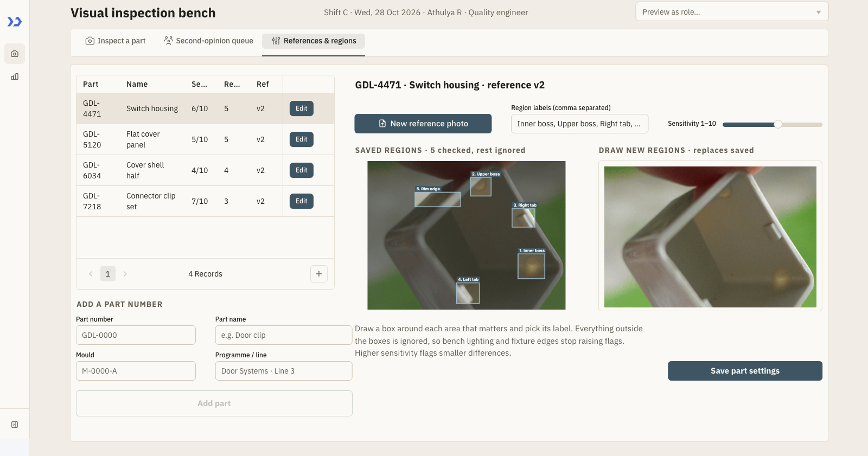
Task: Click the Part column header
Action: (x=91, y=84)
